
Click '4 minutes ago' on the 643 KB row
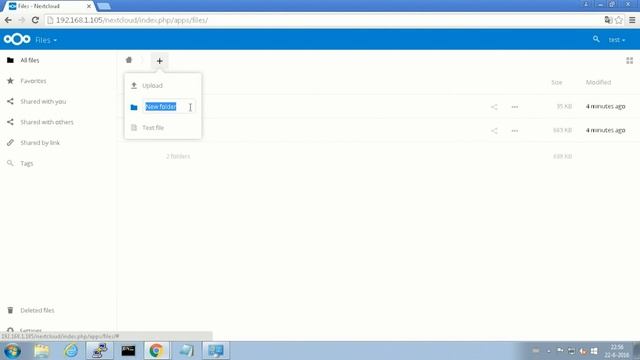coord(605,130)
